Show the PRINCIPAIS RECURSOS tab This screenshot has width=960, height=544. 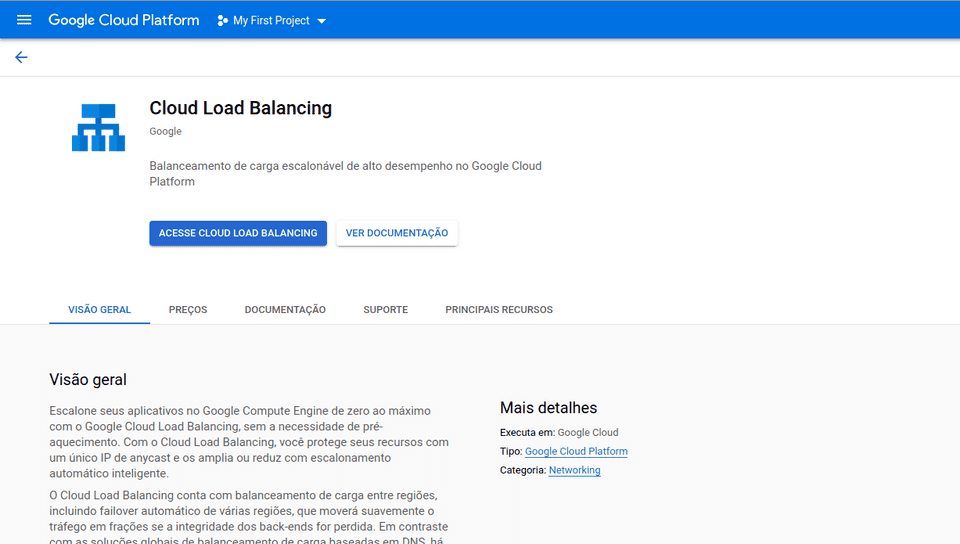(x=499, y=310)
